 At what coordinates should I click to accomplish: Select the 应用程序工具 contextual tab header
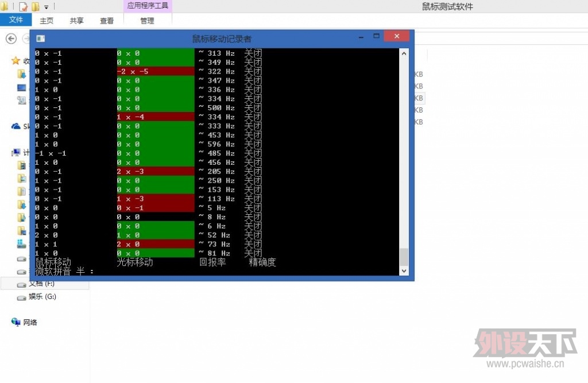point(148,6)
